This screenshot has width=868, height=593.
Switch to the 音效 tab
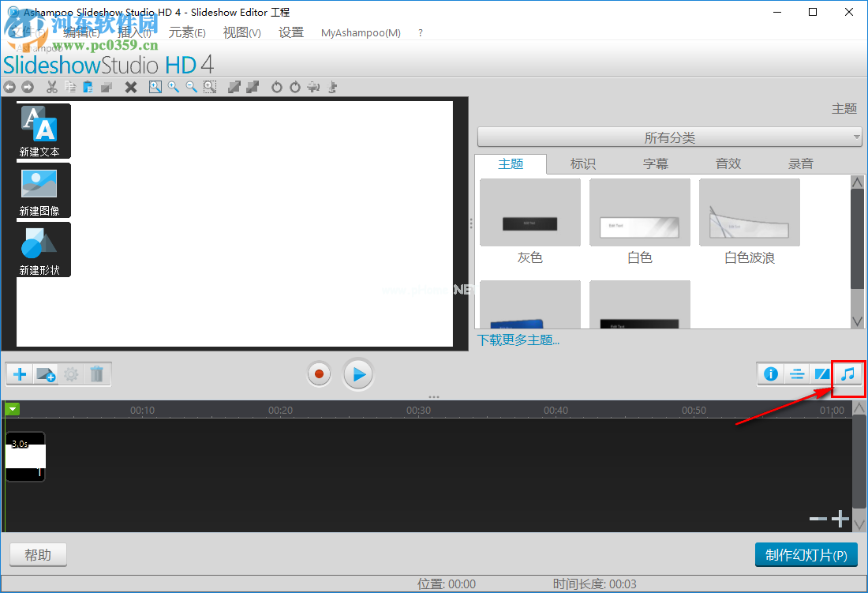coord(728,163)
